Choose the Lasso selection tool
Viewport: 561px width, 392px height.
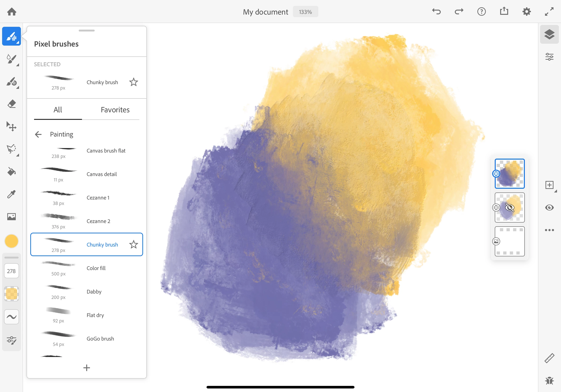12,149
